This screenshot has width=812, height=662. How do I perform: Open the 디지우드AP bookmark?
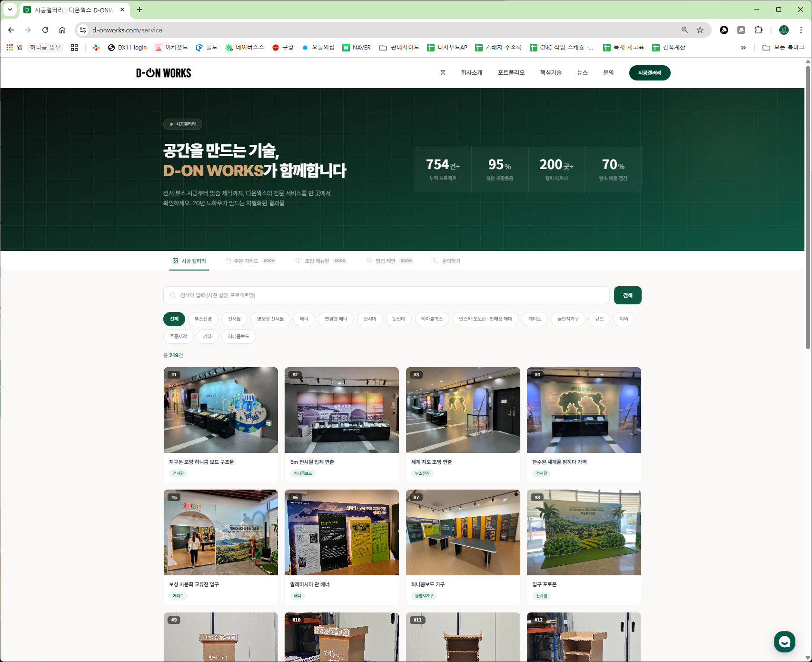447,48
